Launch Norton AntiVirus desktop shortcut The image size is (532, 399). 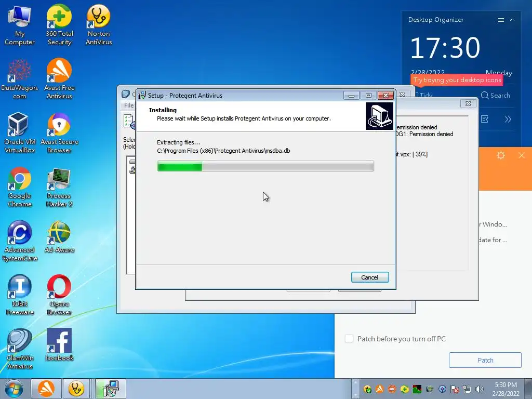(99, 25)
